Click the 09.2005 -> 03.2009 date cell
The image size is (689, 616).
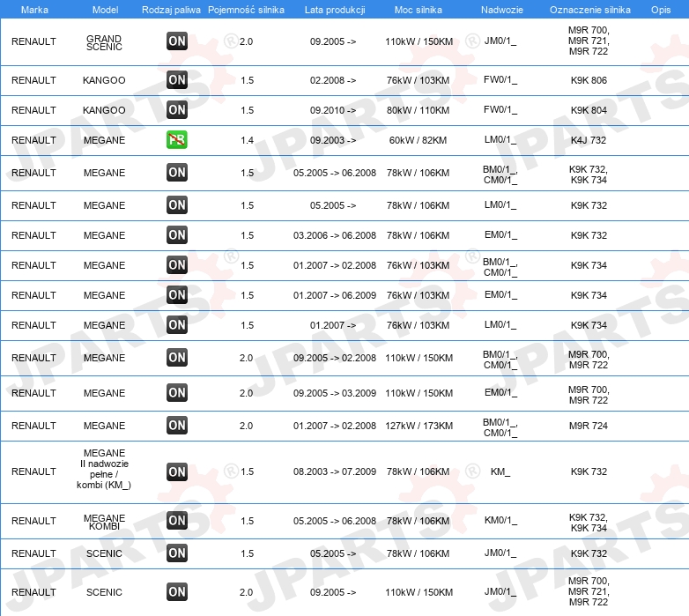coord(335,393)
